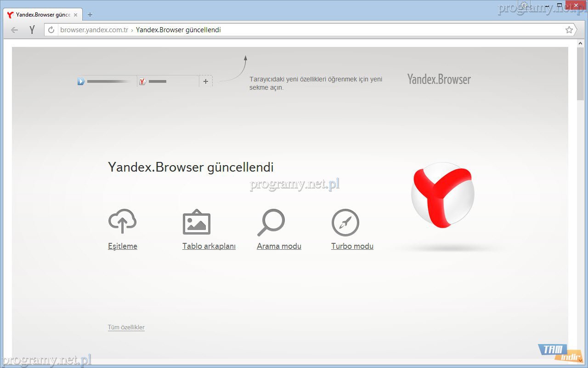
Task: Open a new tab with plus button
Action: (90, 15)
